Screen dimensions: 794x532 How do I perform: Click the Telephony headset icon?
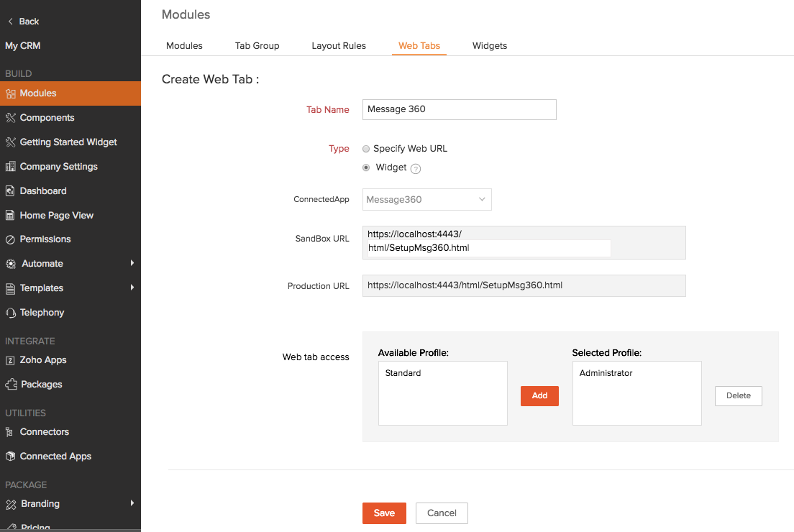(10, 313)
